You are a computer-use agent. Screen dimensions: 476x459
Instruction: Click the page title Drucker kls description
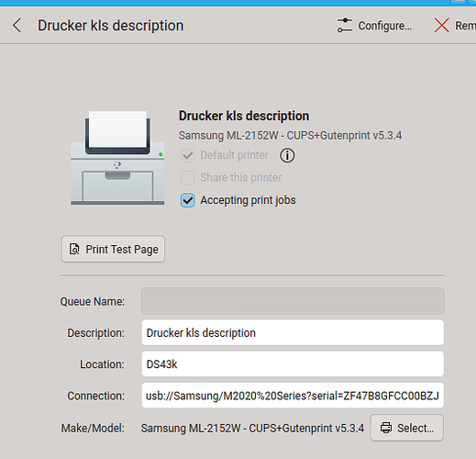111,26
